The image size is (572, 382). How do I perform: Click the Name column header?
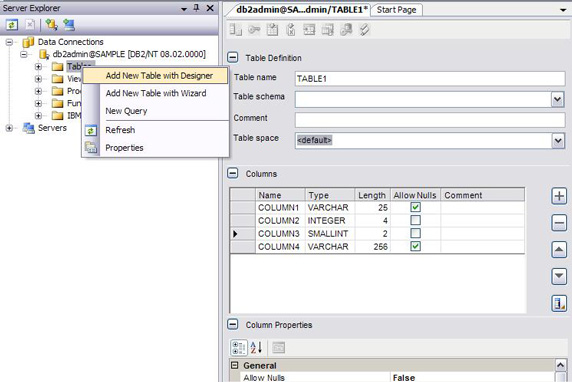click(x=280, y=195)
